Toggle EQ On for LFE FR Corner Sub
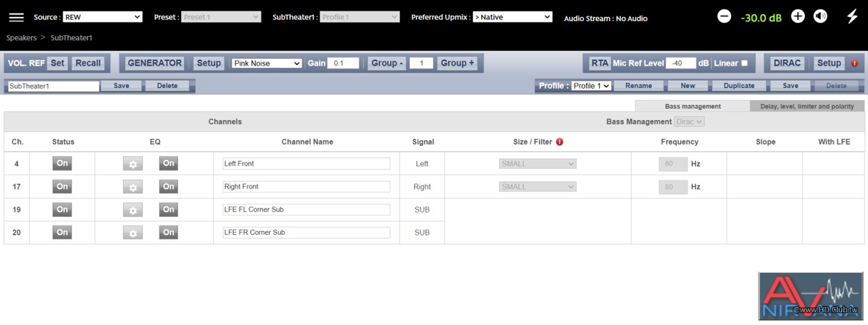Screen dimensions: 868x325 coord(169,233)
